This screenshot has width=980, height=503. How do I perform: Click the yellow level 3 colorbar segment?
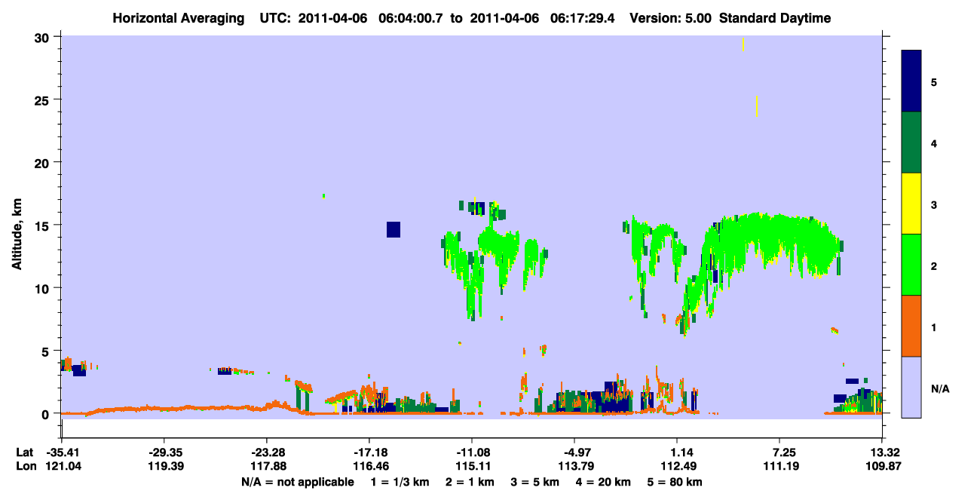(x=911, y=204)
